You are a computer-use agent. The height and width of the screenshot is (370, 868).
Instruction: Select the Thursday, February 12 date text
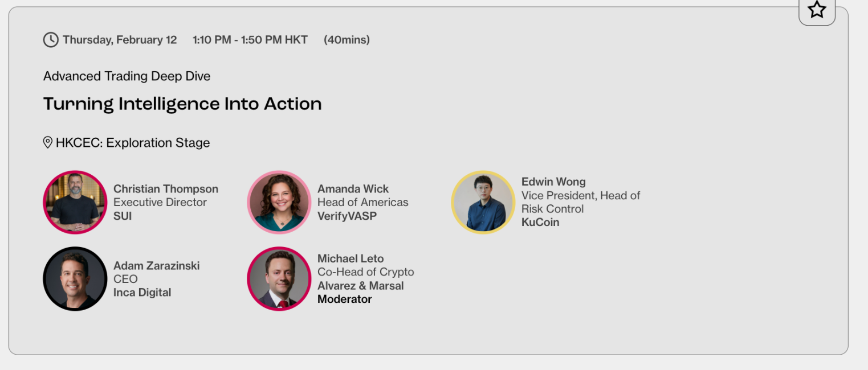(x=120, y=40)
